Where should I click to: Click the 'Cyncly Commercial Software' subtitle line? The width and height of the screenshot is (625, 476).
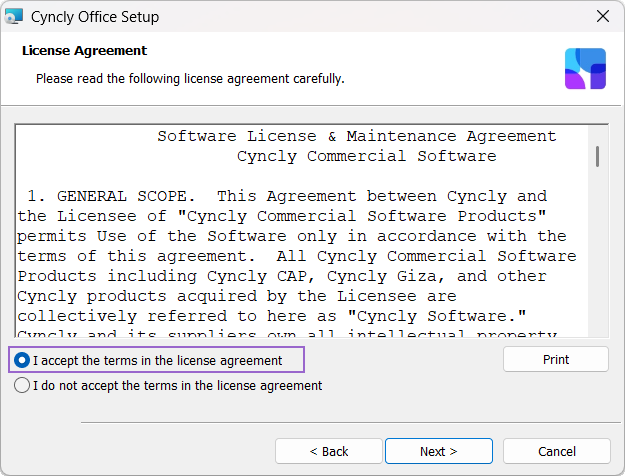[x=367, y=156]
